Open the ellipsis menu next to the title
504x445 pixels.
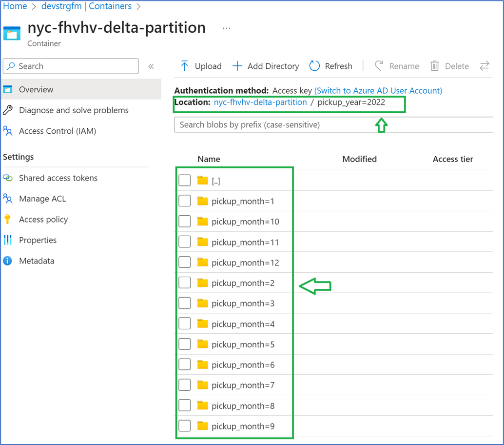[x=226, y=28]
